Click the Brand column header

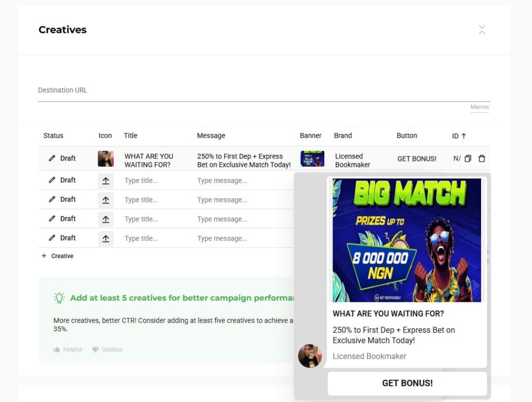coord(343,136)
